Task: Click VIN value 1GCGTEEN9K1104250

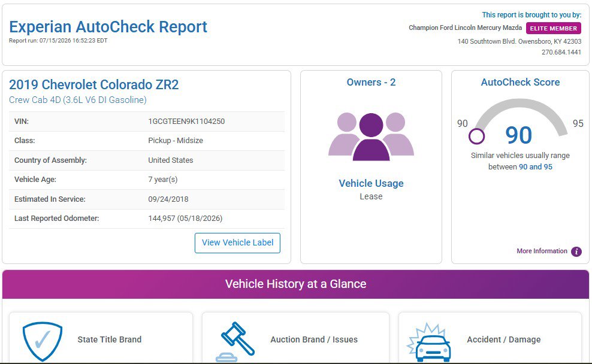Action: [x=186, y=122]
